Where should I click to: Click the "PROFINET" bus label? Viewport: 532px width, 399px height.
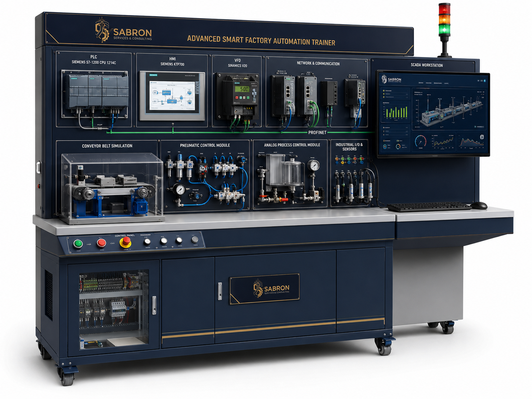(317, 132)
